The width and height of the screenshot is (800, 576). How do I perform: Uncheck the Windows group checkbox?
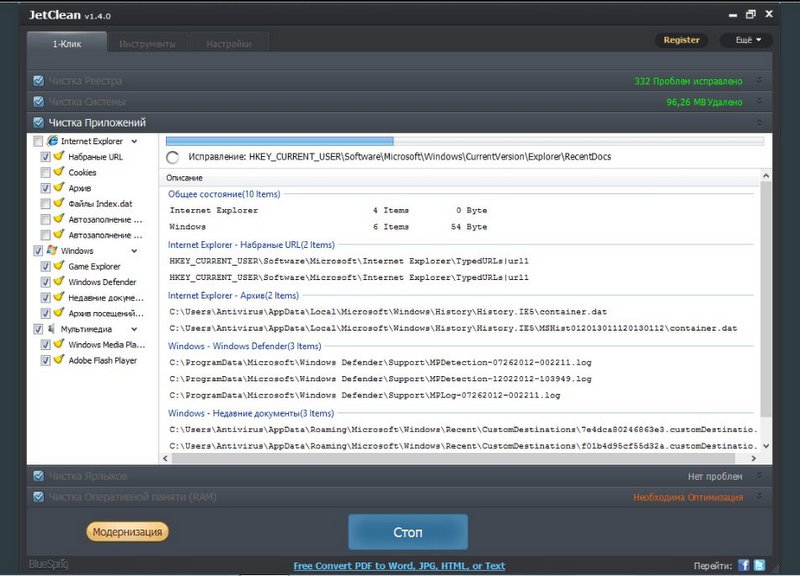click(38, 251)
